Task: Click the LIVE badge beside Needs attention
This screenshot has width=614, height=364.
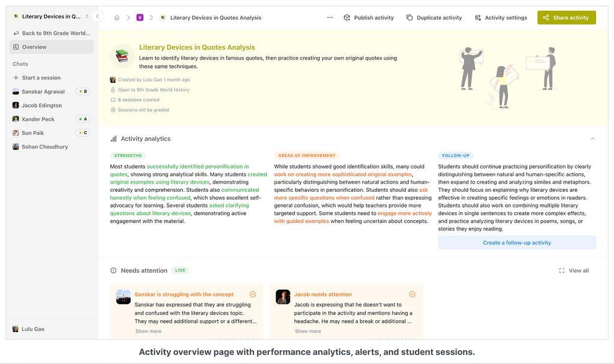Action: [x=180, y=270]
